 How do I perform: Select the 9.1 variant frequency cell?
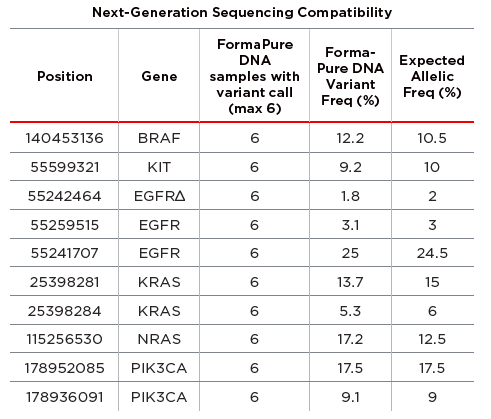(x=350, y=397)
